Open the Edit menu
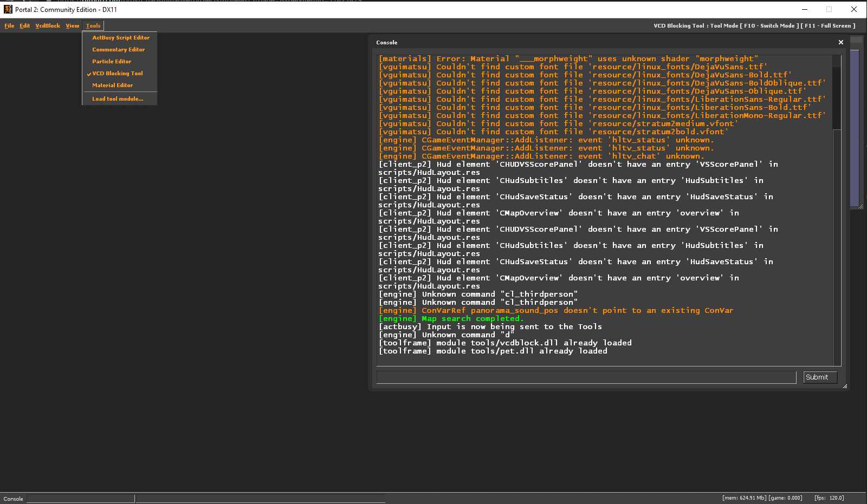Screen dimensions: 867x504 point(24,25)
